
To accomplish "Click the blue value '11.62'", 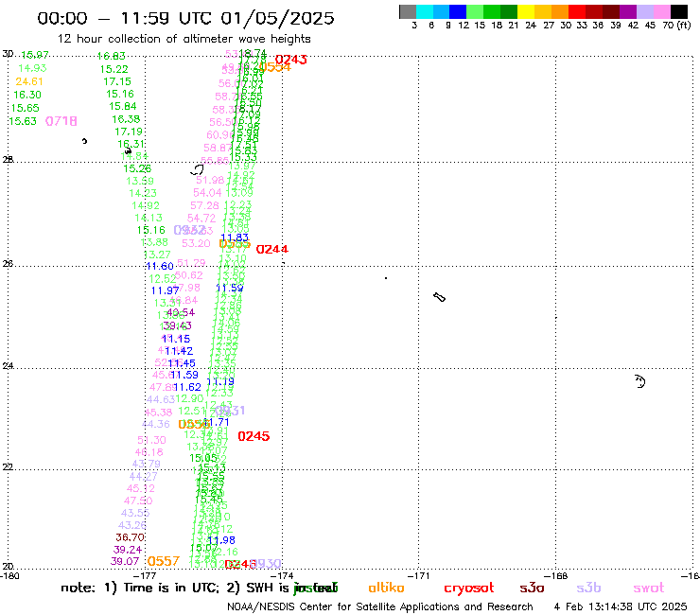I will click(x=187, y=387).
